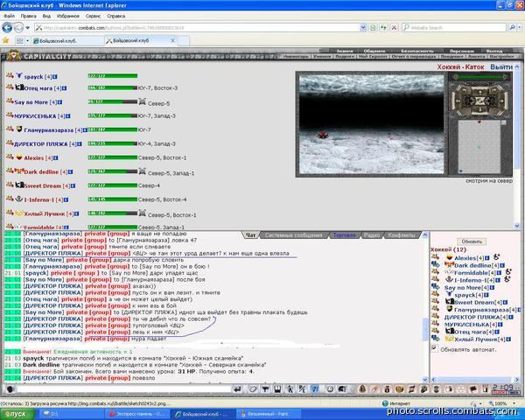Click the helmet icon in chat bar
The image size is (525, 420).
tap(342, 389)
